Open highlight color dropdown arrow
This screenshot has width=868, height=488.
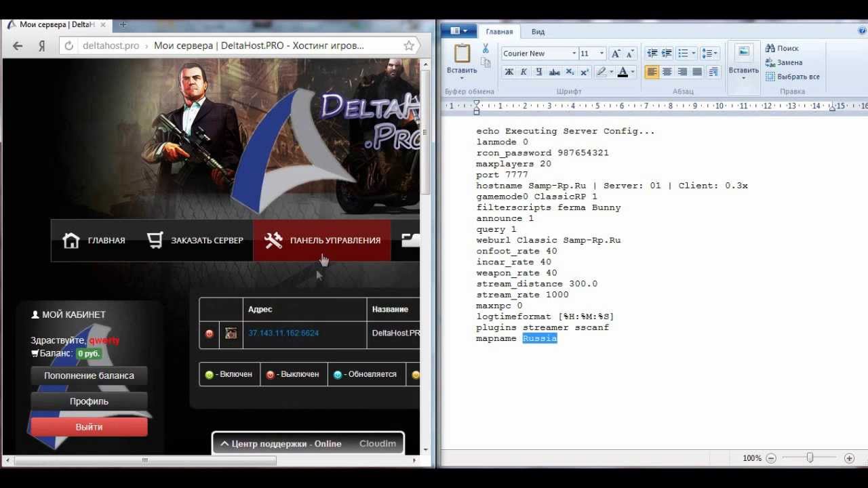pos(611,72)
